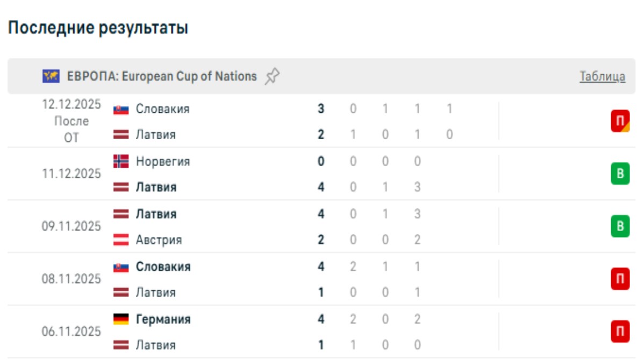Click the 09.11.2025 match date

tap(71, 227)
